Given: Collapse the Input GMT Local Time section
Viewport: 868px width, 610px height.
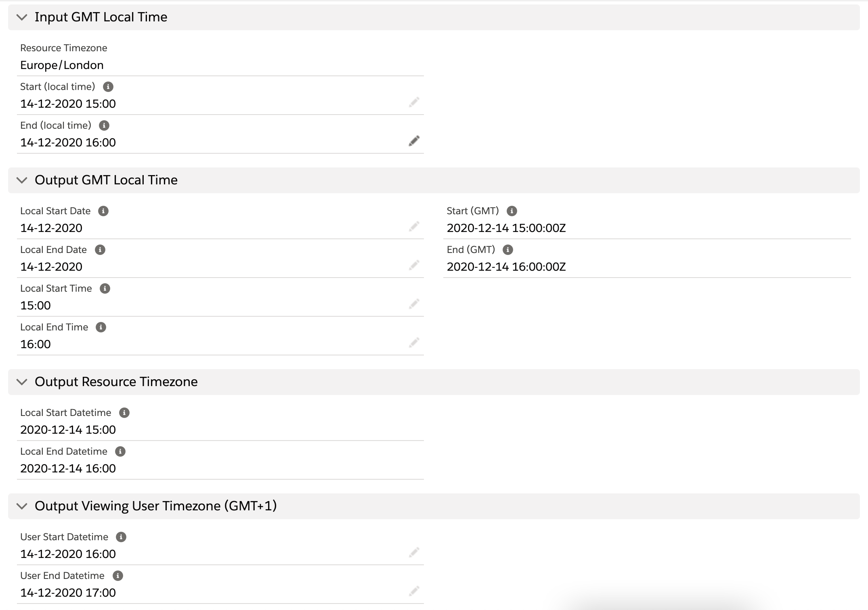Looking at the screenshot, I should pos(22,17).
